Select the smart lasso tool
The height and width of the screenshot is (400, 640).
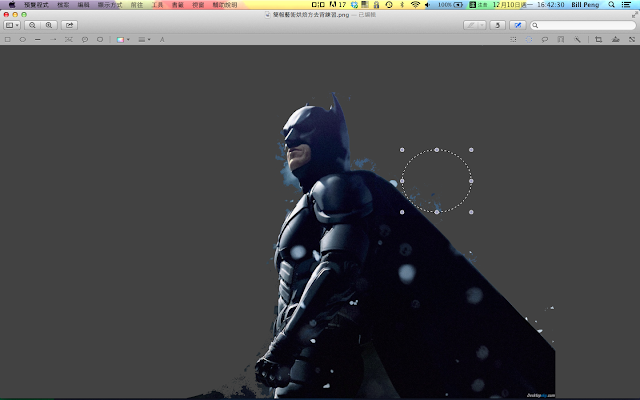(561, 40)
